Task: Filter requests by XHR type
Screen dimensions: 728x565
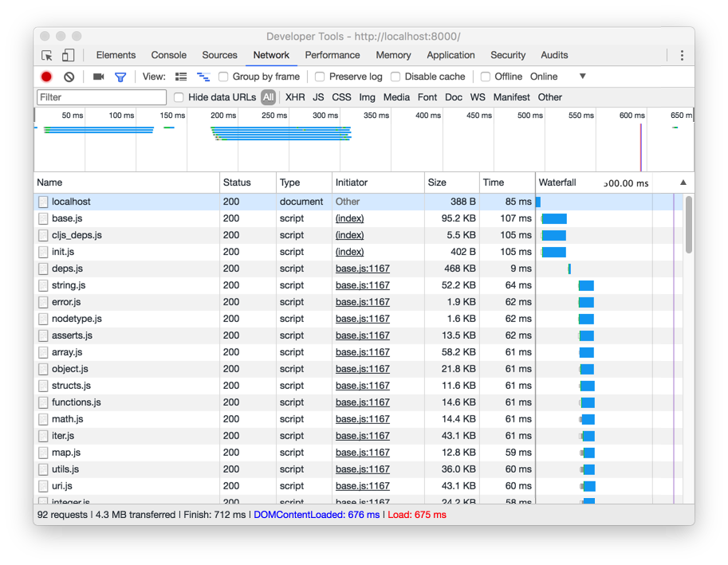Action: click(295, 97)
